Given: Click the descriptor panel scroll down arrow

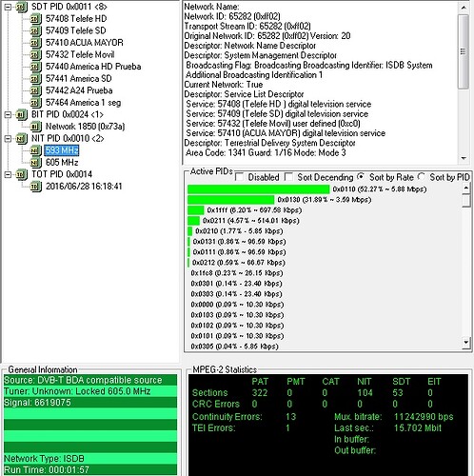Looking at the screenshot, I should pyautogui.click(x=464, y=158).
